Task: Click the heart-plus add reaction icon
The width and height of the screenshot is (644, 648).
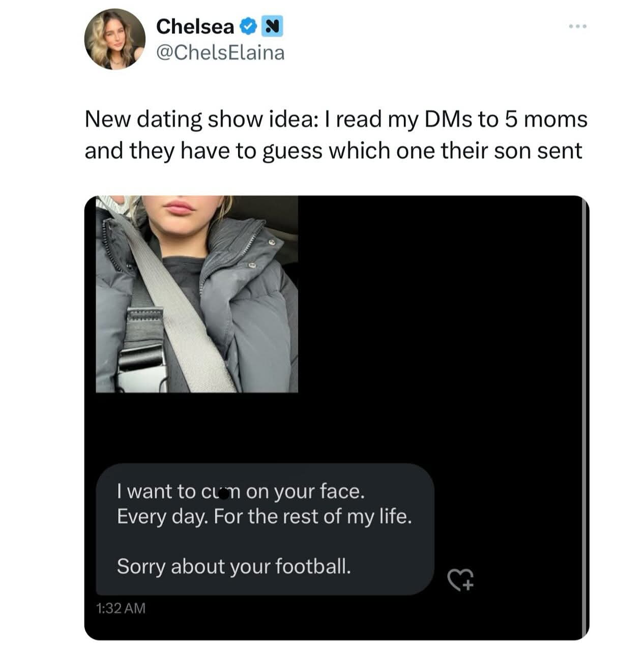Action: pos(460,579)
